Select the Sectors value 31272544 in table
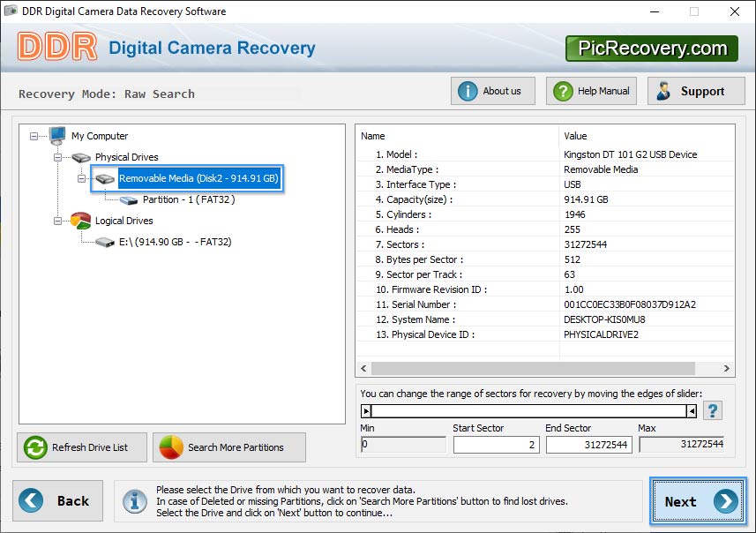 click(x=586, y=244)
